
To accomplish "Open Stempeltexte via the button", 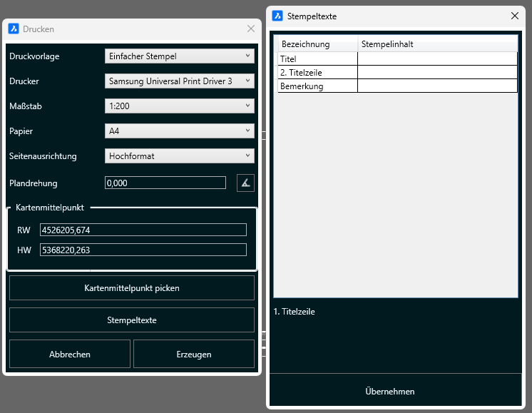I will coord(132,320).
